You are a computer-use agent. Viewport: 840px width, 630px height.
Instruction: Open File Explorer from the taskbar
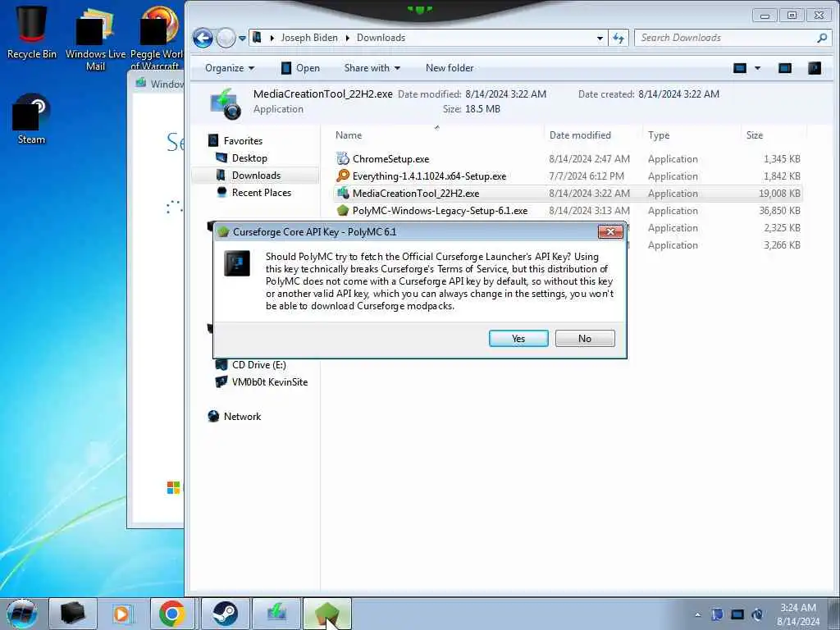point(73,614)
